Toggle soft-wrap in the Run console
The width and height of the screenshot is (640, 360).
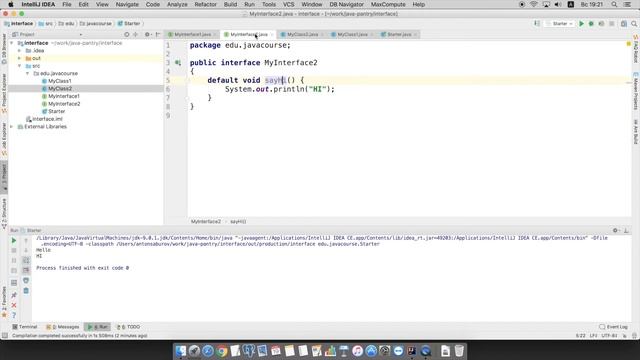click(26, 260)
